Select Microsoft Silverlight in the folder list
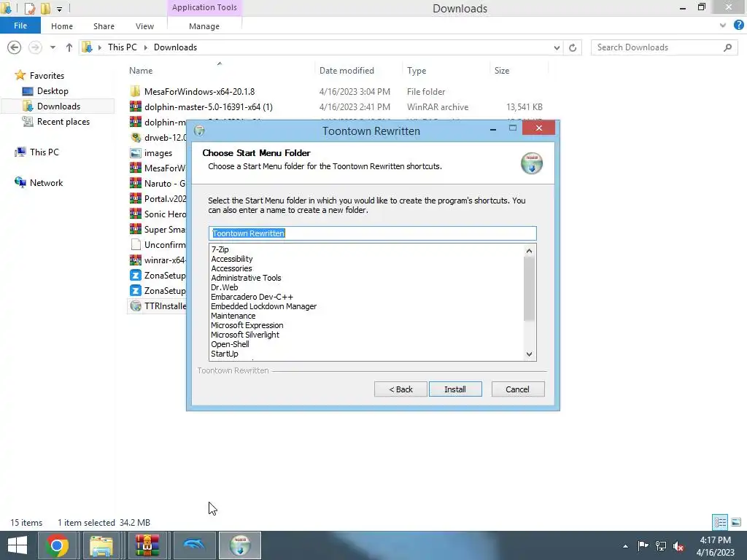 point(245,335)
